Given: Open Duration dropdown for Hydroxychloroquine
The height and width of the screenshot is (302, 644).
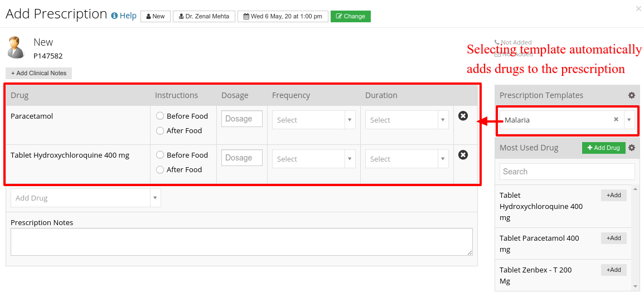Looking at the screenshot, I should [407, 159].
